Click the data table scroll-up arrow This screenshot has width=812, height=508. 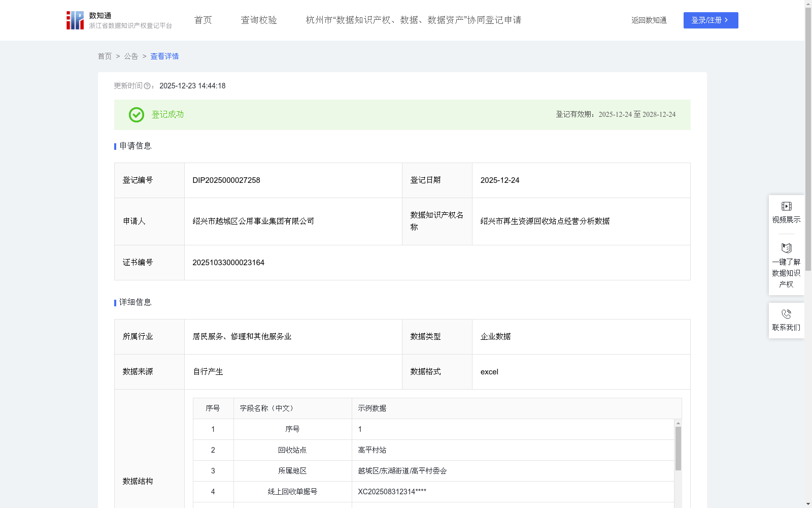tap(678, 423)
